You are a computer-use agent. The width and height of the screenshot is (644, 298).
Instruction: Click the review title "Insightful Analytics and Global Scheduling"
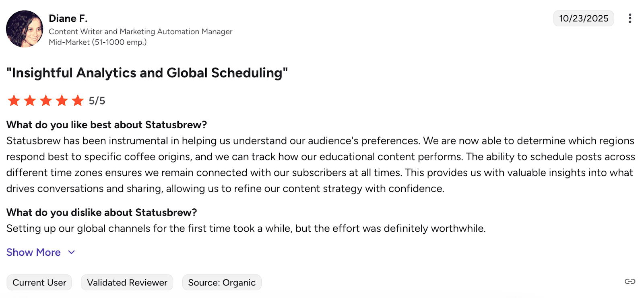pos(147,73)
